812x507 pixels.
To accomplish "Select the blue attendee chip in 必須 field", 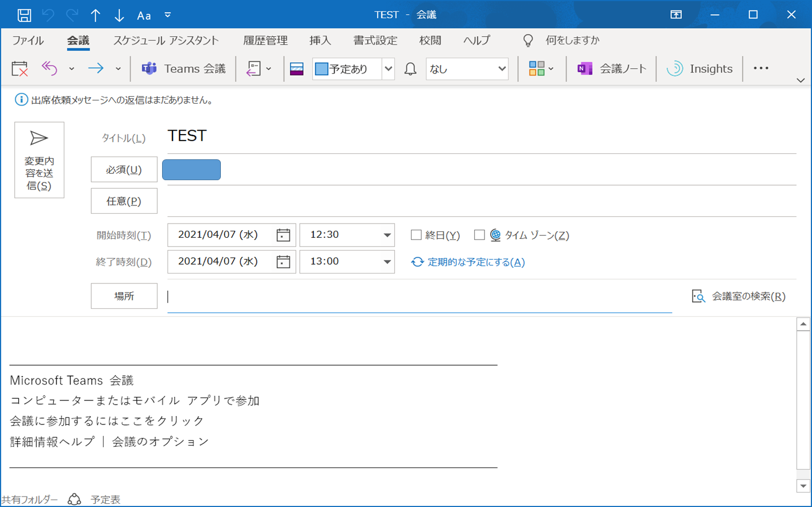I will 191,170.
